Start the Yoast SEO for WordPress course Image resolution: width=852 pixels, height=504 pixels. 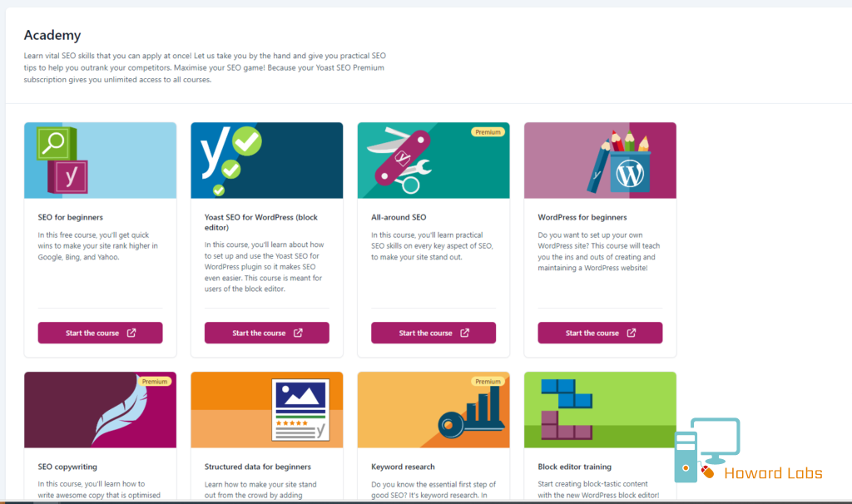tap(267, 333)
